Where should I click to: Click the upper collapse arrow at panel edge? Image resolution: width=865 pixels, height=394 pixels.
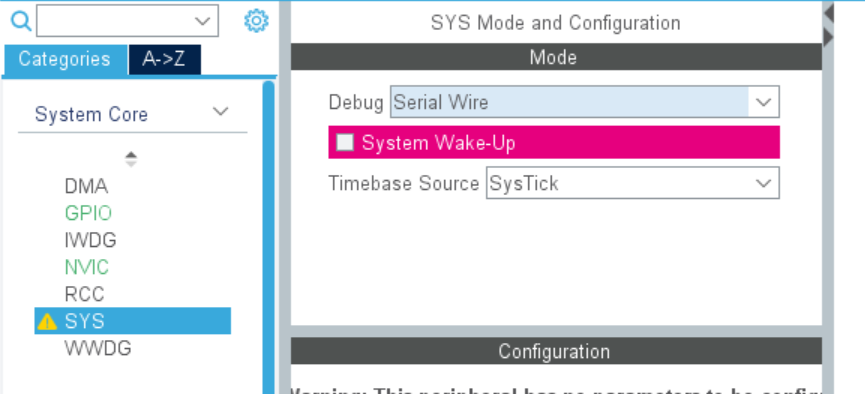click(828, 13)
